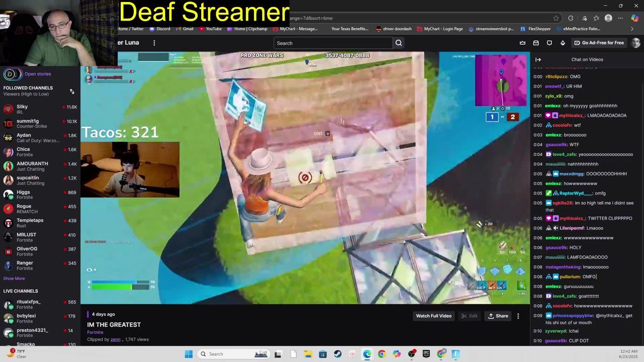
Task: Click the Share button under the clip
Action: click(498, 316)
